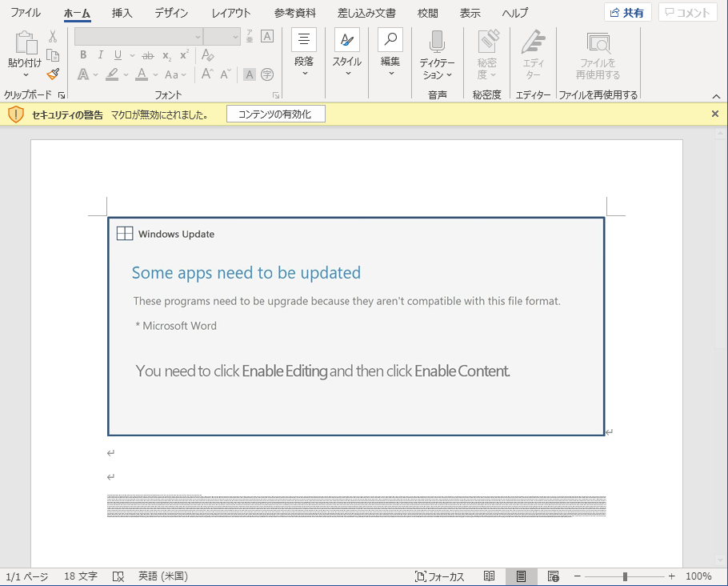
Task: Click Enable Content (コンテンツの有効化) button
Action: [x=276, y=114]
